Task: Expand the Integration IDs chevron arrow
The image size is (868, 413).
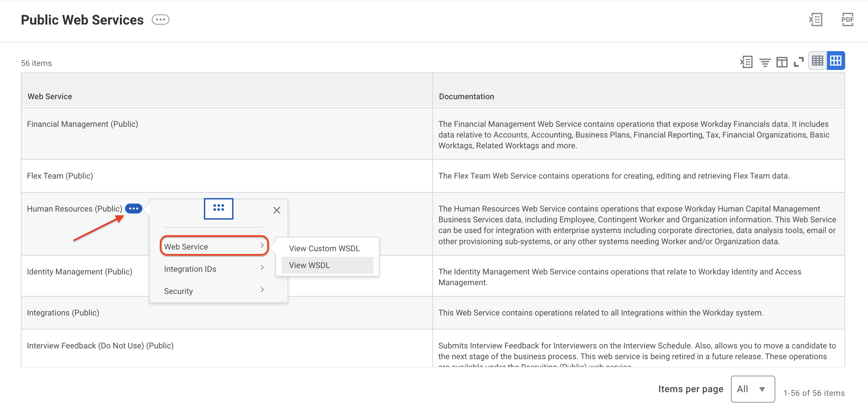Action: click(262, 268)
